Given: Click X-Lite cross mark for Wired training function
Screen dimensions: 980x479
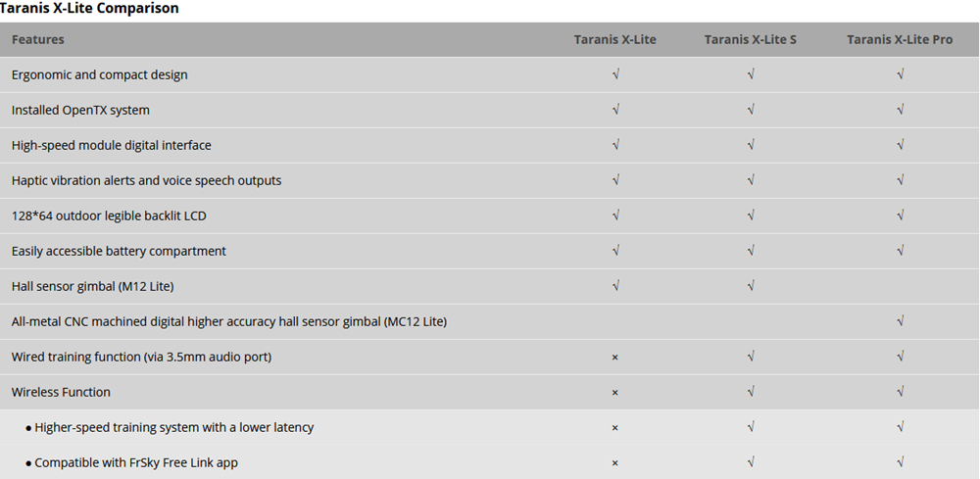Looking at the screenshot, I should coord(614,358).
